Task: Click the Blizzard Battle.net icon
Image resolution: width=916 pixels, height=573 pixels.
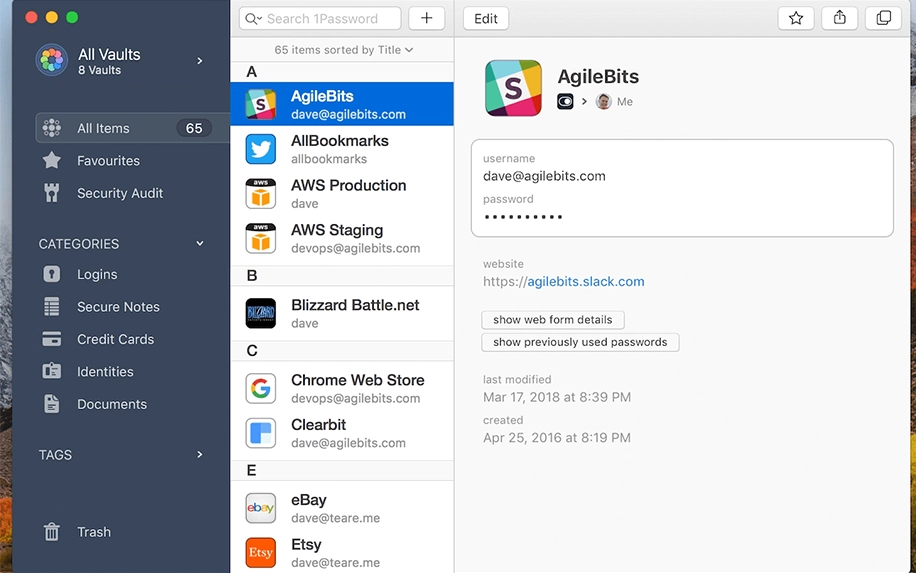Action: click(261, 314)
